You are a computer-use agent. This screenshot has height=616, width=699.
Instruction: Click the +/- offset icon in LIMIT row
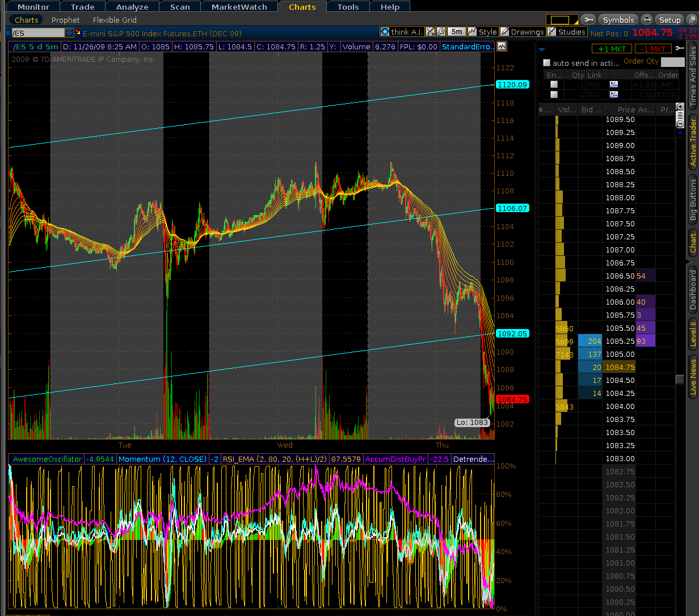(613, 85)
